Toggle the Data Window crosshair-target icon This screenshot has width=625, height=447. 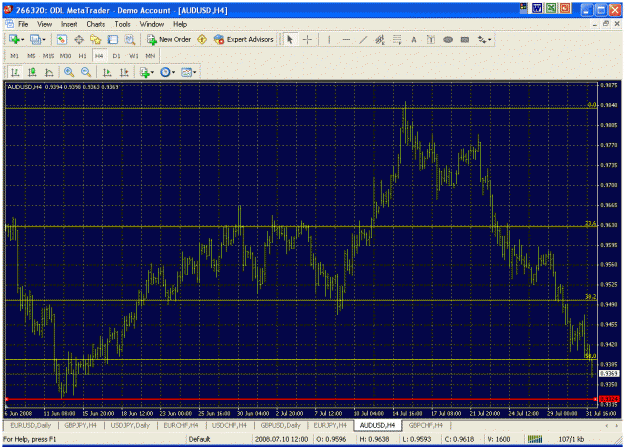(x=79, y=39)
